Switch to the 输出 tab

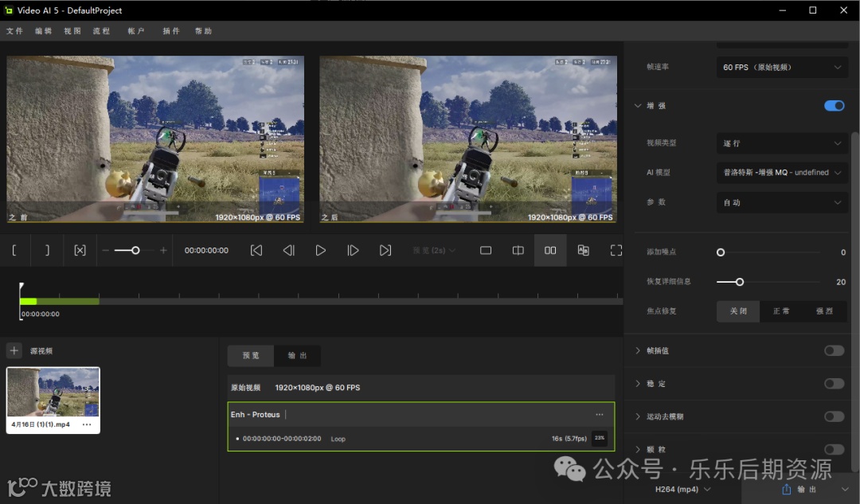[x=297, y=355]
